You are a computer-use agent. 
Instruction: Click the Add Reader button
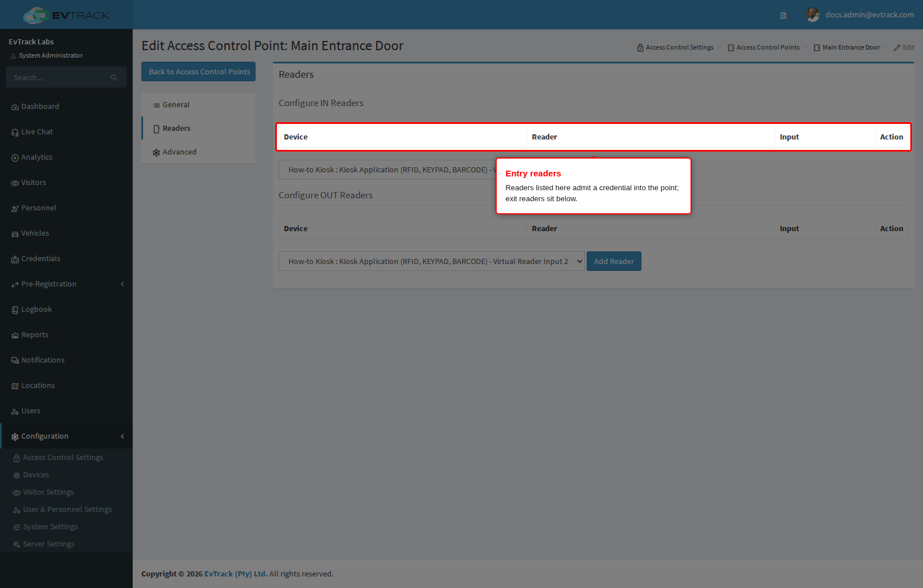[614, 261]
